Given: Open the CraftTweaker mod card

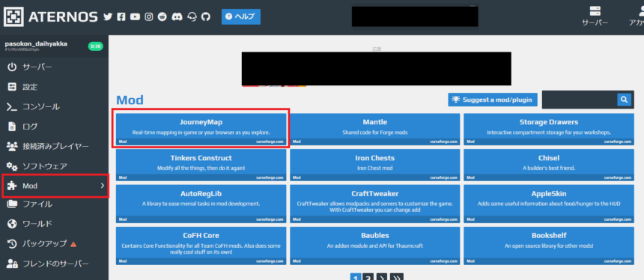Looking at the screenshot, I should click(375, 204).
